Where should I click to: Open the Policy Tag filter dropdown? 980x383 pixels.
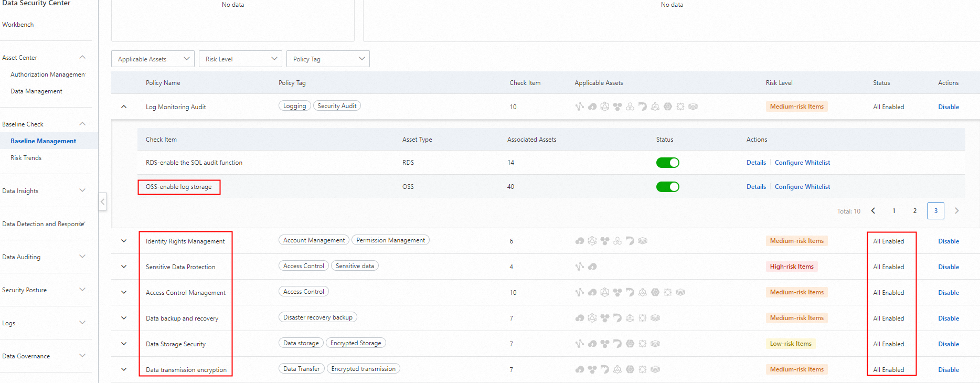click(328, 59)
